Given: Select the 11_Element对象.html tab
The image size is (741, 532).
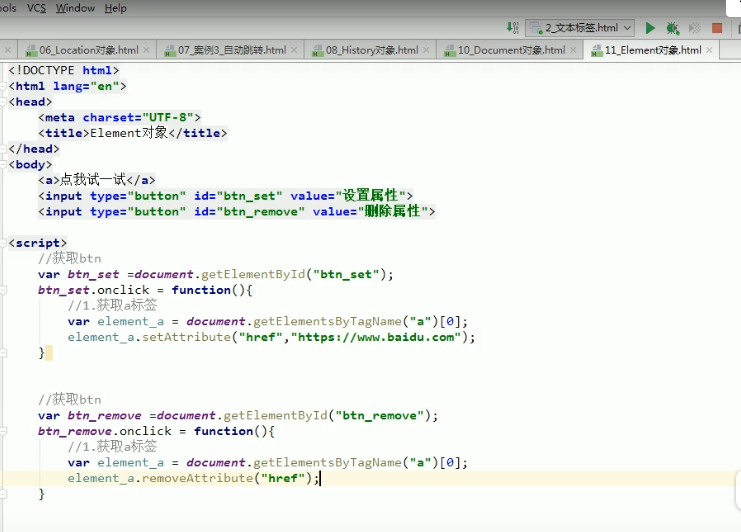Looking at the screenshot, I should 653,50.
